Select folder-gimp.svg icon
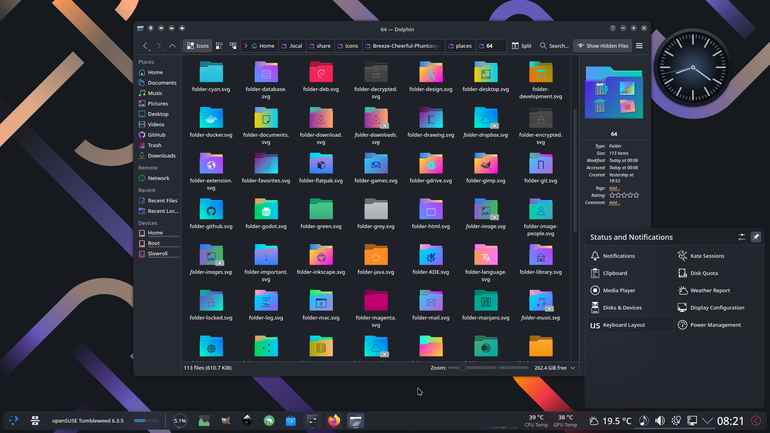The image size is (770, 433). [x=486, y=164]
